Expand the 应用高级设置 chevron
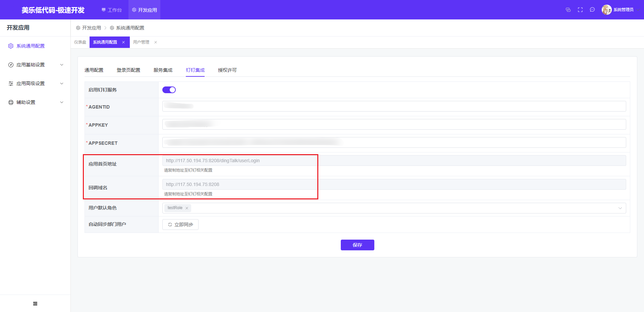Image resolution: width=644 pixels, height=312 pixels. click(x=62, y=83)
